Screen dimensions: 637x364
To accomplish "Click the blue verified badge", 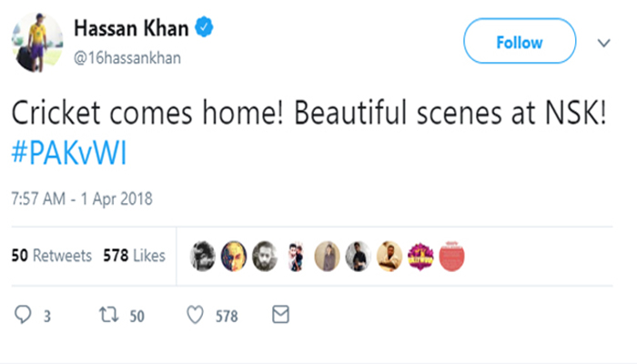I will point(206,30).
